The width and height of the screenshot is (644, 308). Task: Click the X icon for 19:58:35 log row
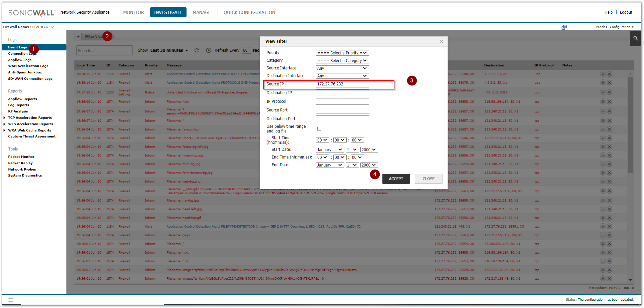tap(609, 74)
